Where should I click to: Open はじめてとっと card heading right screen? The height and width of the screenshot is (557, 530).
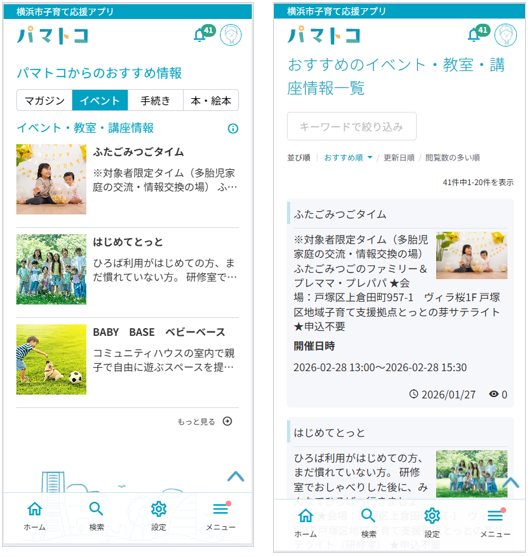click(329, 433)
